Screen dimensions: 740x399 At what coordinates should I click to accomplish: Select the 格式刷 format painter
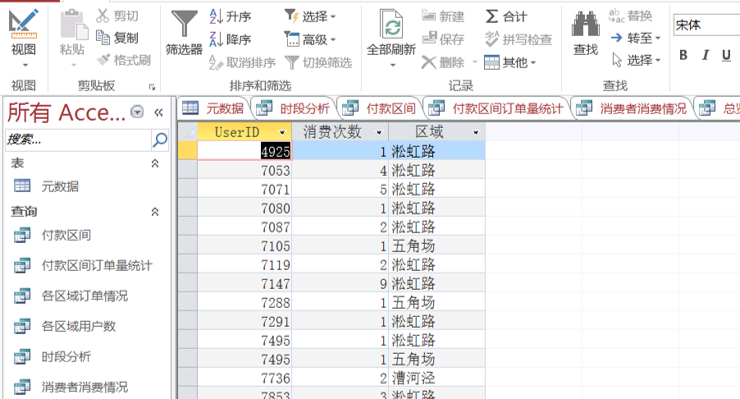point(124,60)
